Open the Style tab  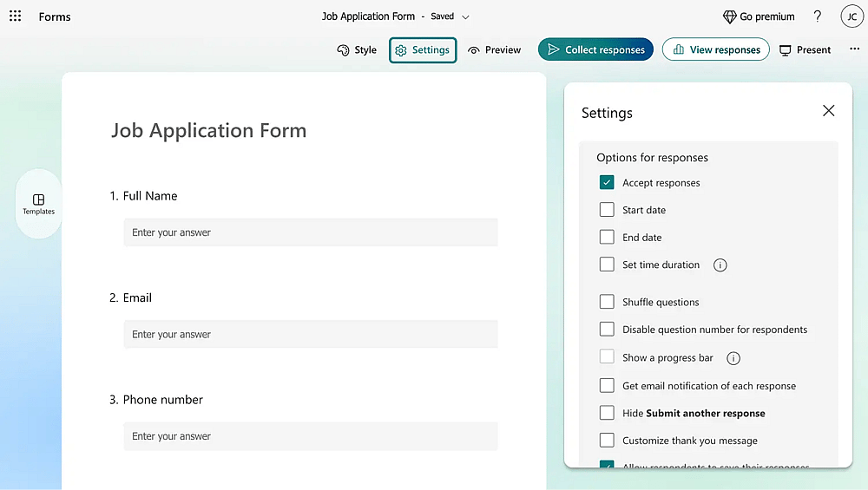[357, 49]
